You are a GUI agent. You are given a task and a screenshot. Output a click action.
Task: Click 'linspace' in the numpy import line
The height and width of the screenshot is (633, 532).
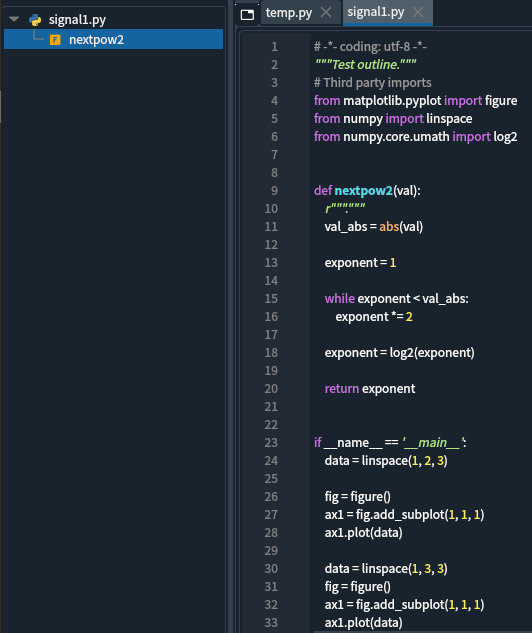(x=449, y=119)
